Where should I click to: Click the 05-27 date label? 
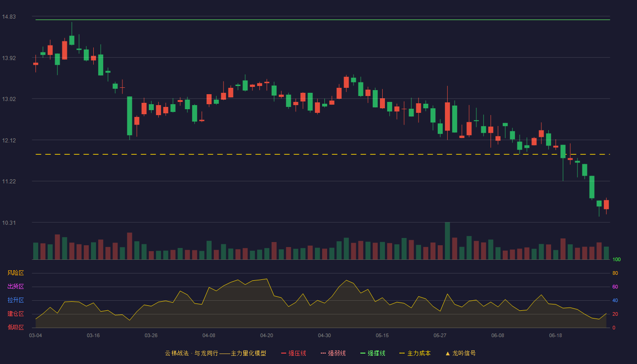440,335
